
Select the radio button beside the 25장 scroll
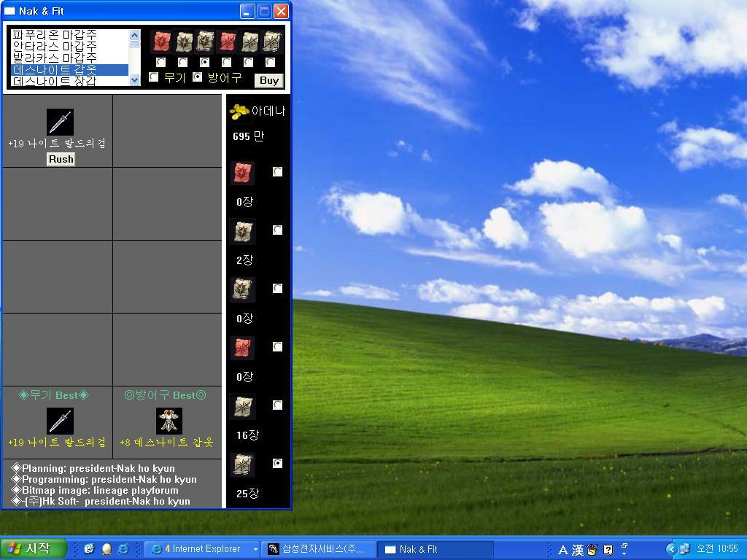tap(277, 463)
